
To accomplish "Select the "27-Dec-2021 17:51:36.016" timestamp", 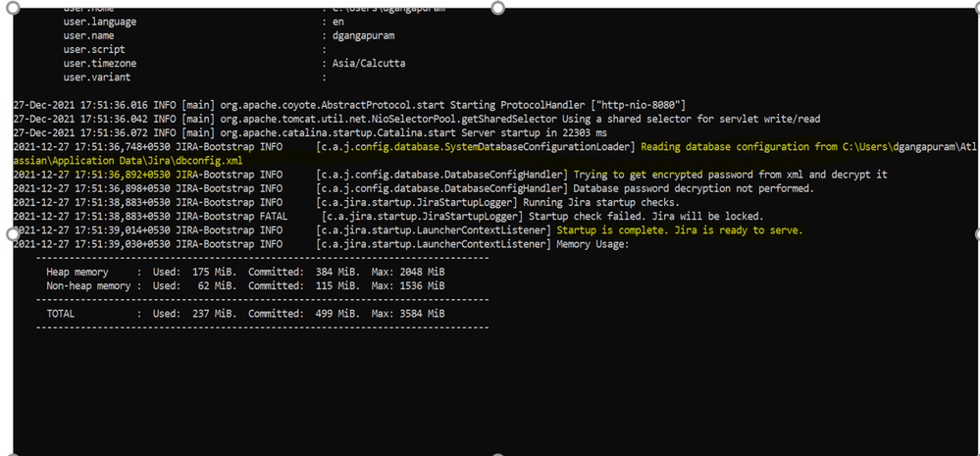I will [x=79, y=104].
